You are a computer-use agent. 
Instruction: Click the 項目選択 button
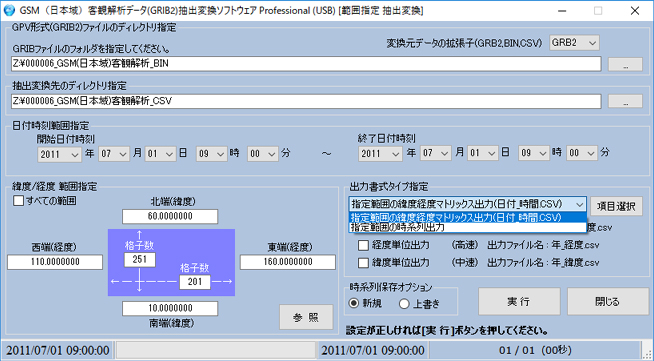point(616,206)
